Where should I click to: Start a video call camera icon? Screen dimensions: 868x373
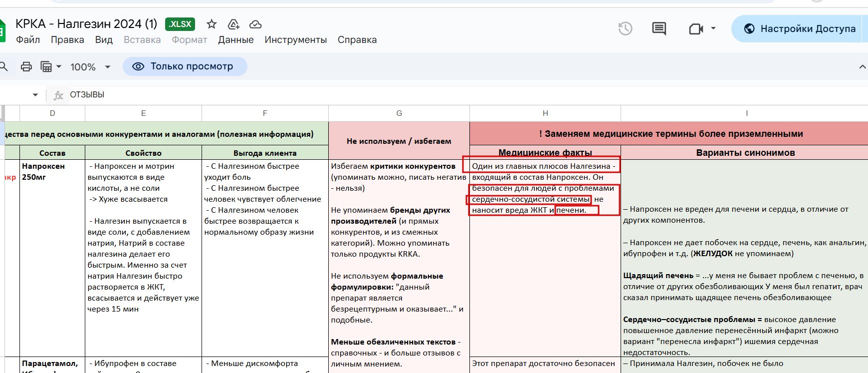(696, 29)
